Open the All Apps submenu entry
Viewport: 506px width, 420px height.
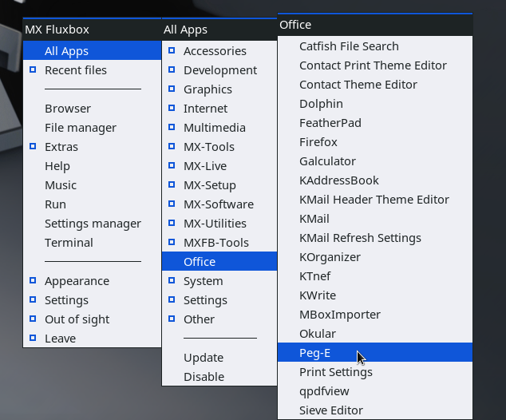[92, 50]
